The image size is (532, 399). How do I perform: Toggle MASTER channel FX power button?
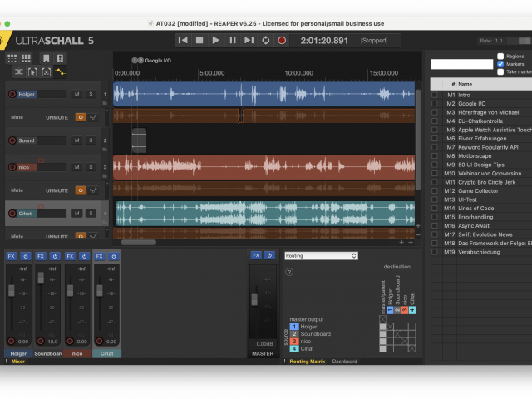(x=269, y=255)
